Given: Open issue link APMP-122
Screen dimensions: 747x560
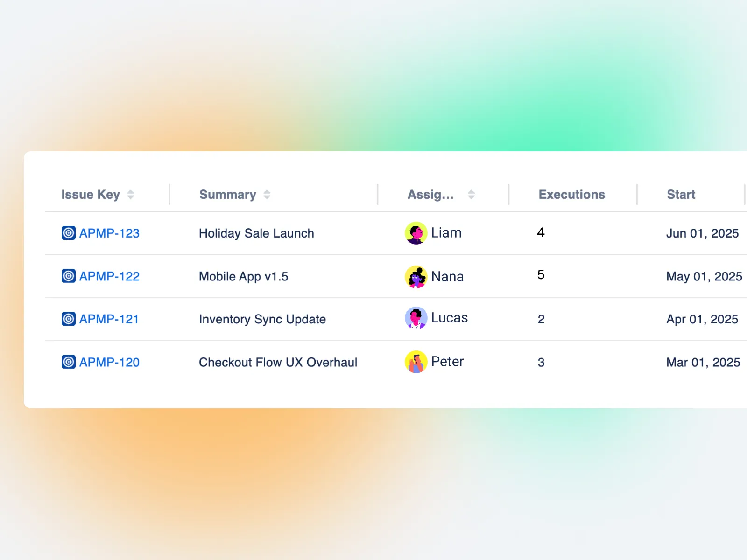Looking at the screenshot, I should [109, 276].
